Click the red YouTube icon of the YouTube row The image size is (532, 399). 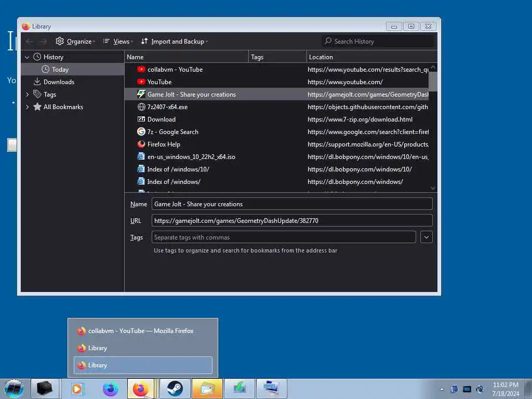point(141,82)
